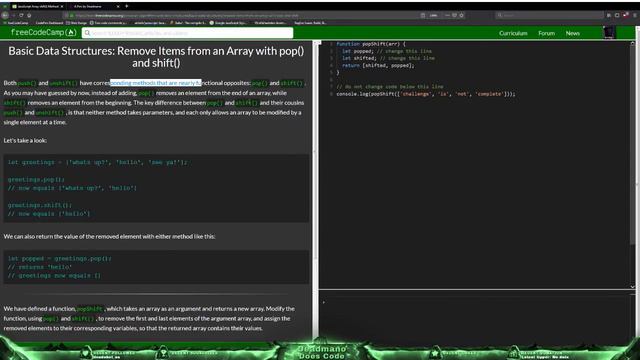Image resolution: width=640 pixels, height=360 pixels.
Task: Open the Curriculum nav link
Action: tap(513, 33)
